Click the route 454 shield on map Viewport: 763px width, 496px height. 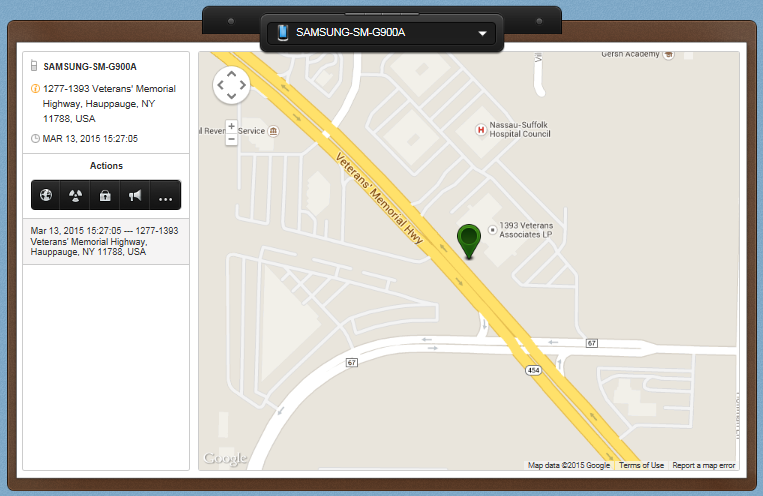533,370
